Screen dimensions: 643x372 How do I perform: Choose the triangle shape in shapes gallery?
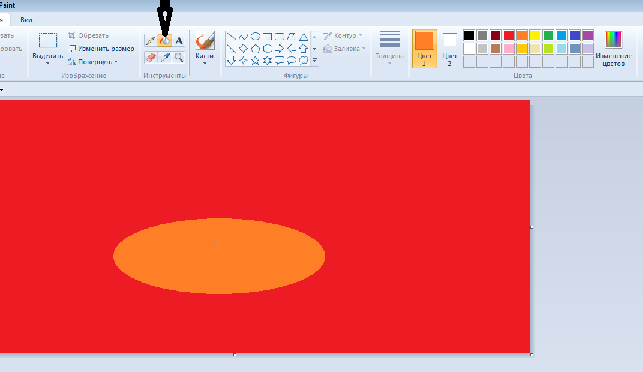coord(303,37)
